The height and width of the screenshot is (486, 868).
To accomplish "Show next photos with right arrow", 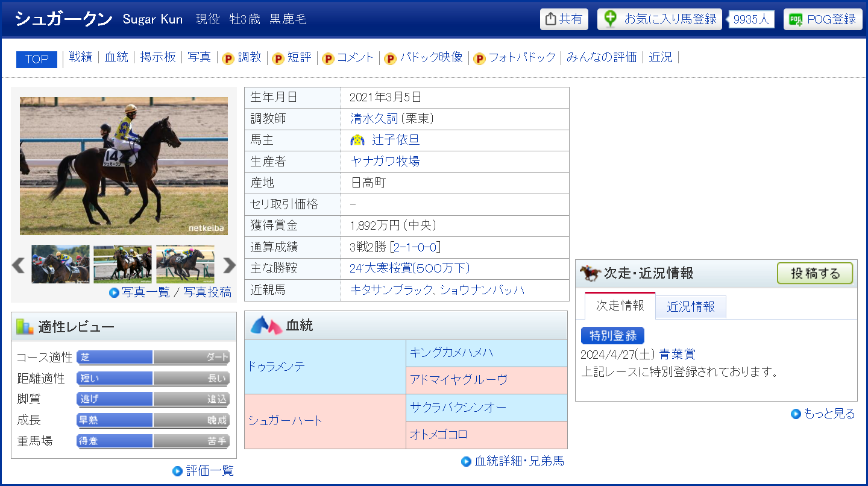I will pos(229,265).
